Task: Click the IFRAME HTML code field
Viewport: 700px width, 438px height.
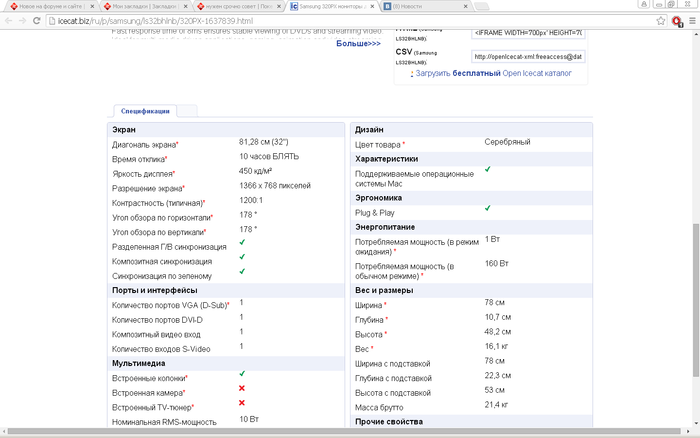Action: coord(528,33)
